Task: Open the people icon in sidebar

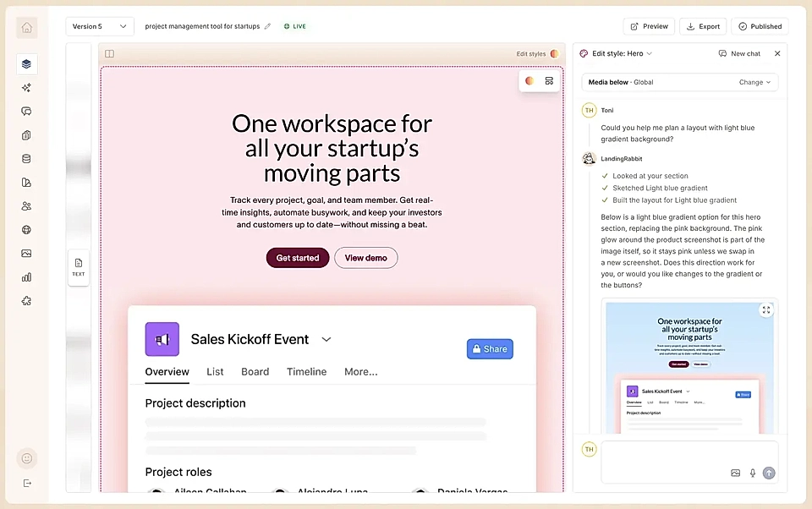Action: [x=26, y=206]
